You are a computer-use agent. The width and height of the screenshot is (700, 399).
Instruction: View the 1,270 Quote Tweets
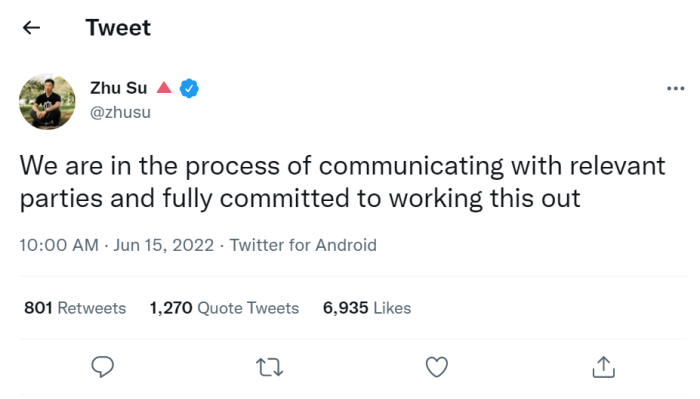point(224,308)
